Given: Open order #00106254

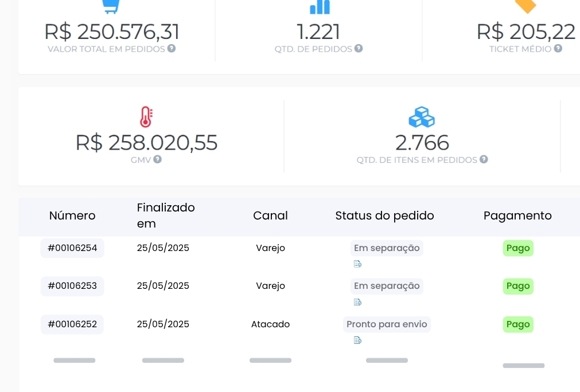Looking at the screenshot, I should point(72,248).
